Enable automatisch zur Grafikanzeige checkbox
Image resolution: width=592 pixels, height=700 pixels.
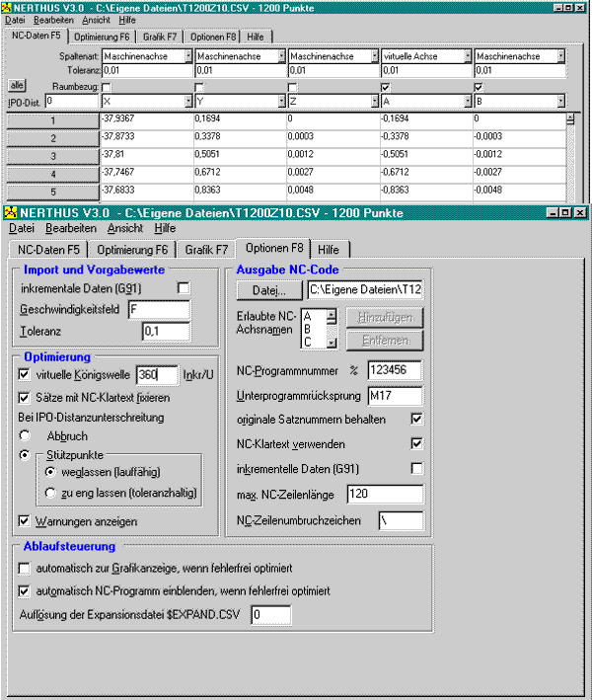pos(24,569)
